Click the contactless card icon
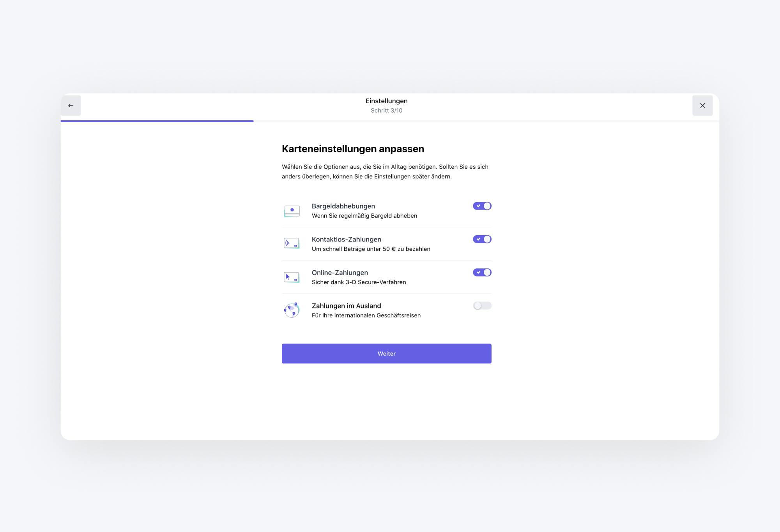 [x=292, y=244]
